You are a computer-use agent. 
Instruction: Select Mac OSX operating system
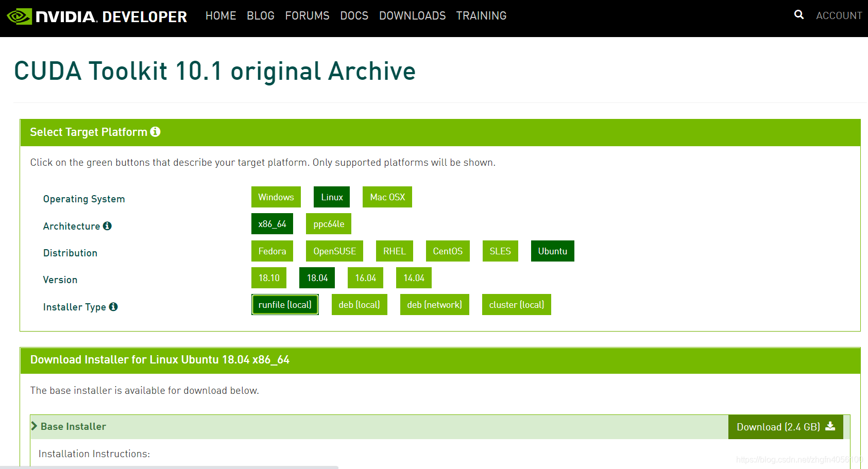click(x=387, y=197)
